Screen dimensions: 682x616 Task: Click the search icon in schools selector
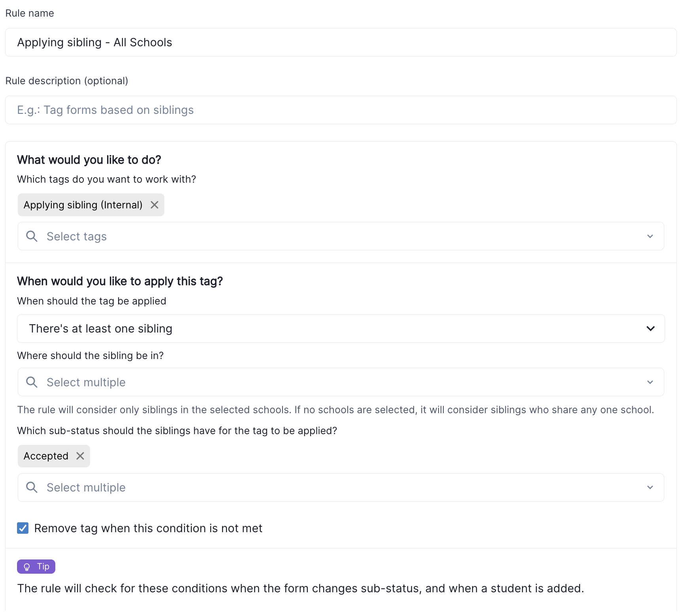pyautogui.click(x=32, y=382)
